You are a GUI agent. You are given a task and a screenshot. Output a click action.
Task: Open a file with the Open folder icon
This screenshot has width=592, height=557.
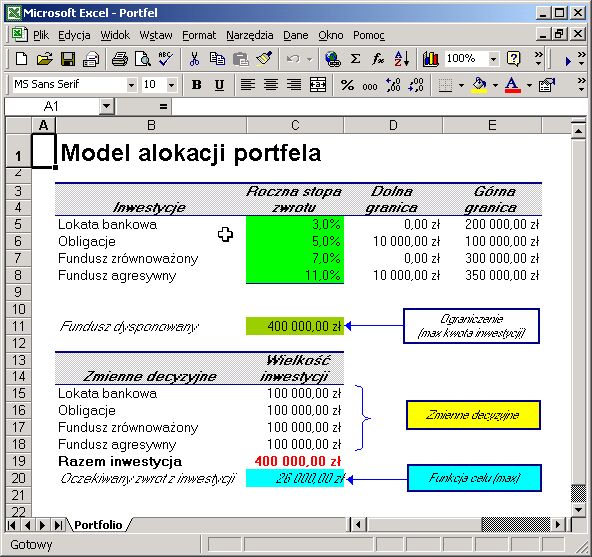coord(45,59)
